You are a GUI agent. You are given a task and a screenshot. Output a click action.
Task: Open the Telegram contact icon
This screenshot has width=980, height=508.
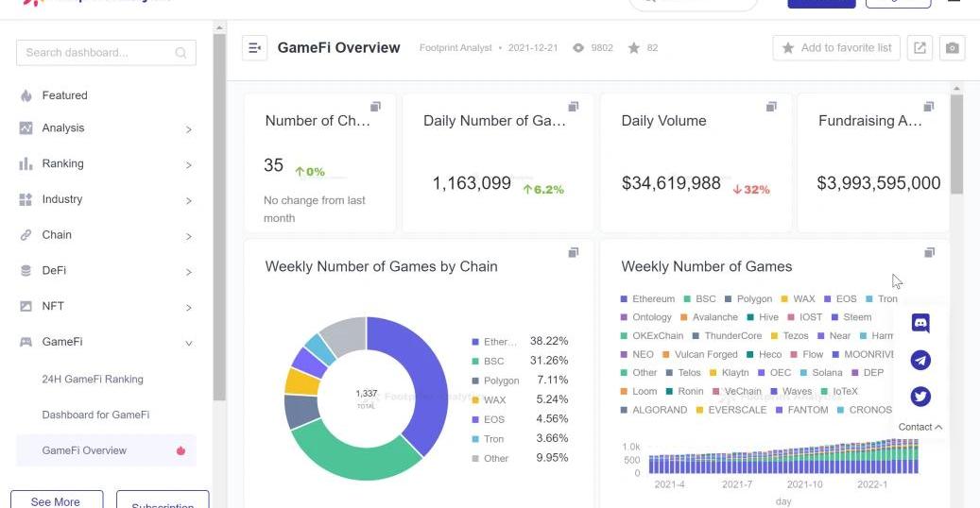pos(920,360)
